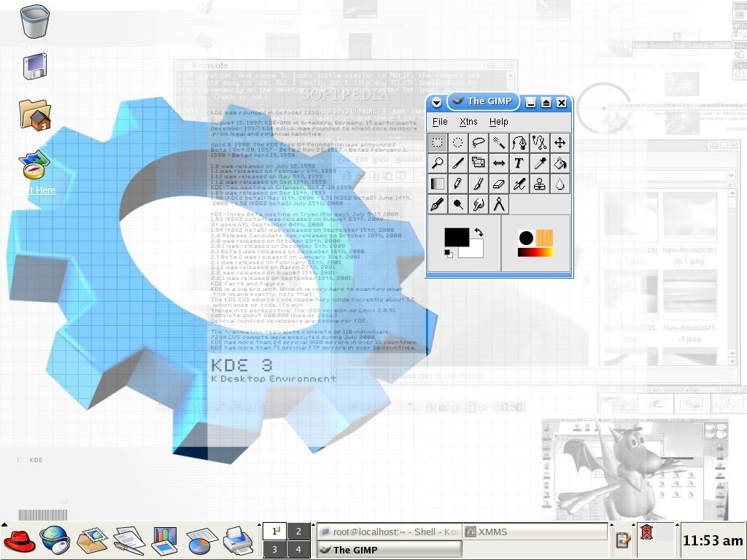Open the Start Here desktop icon
Viewport: 747px width, 560px height.
pos(35,165)
